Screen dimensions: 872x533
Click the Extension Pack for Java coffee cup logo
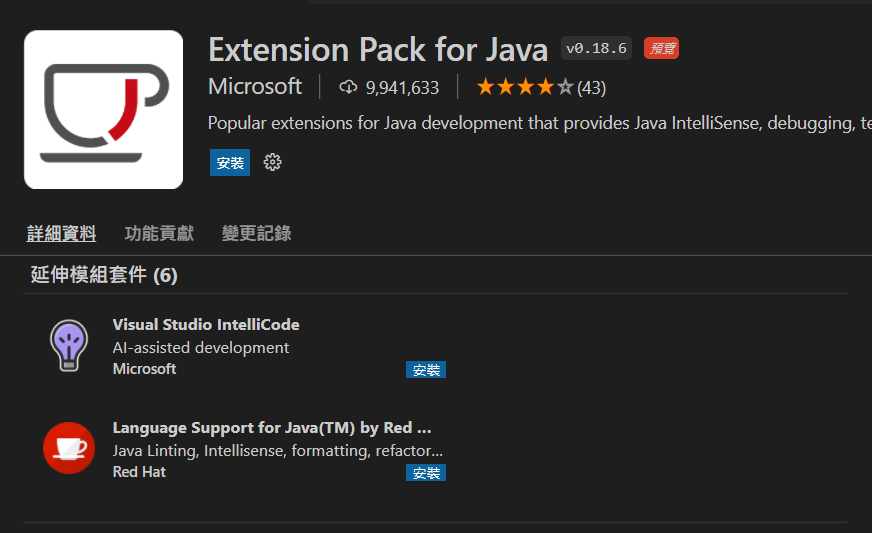(103, 110)
